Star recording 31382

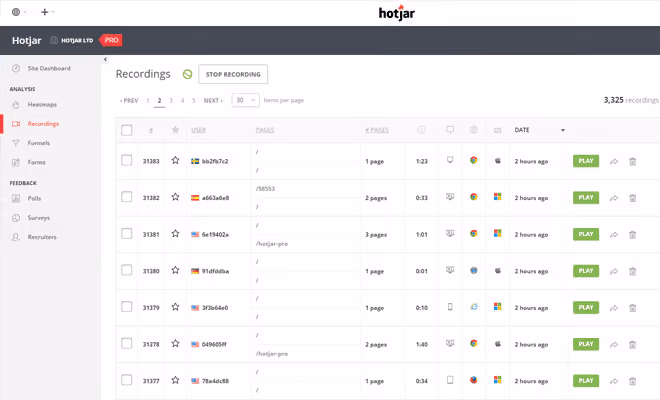point(176,197)
